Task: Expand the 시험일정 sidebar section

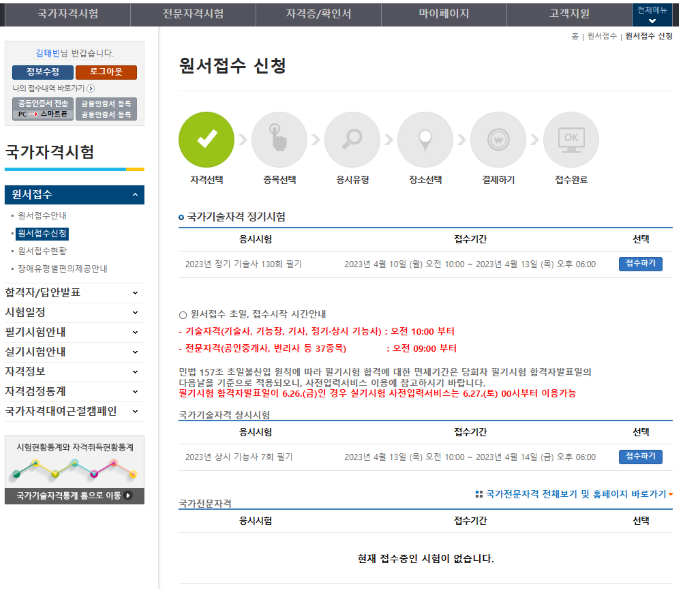Action: coord(135,313)
